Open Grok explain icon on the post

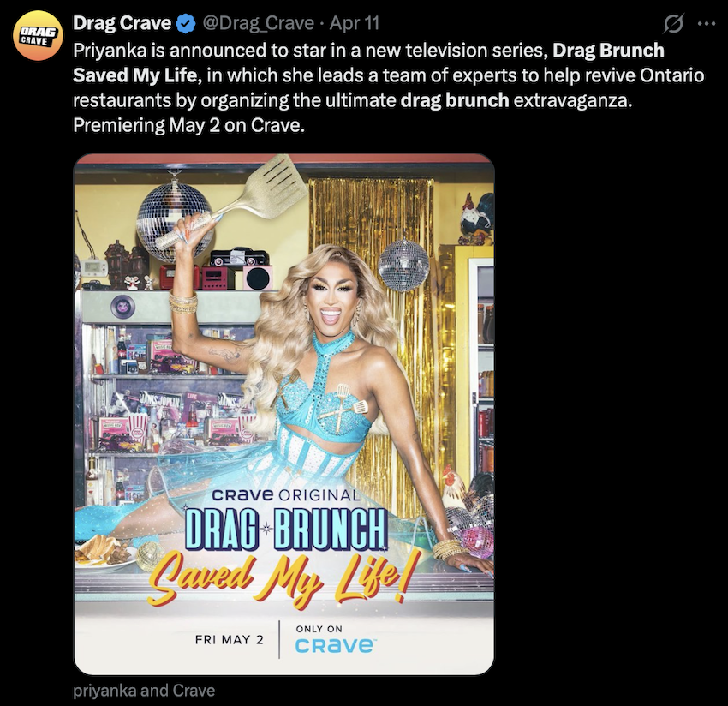coord(673,23)
